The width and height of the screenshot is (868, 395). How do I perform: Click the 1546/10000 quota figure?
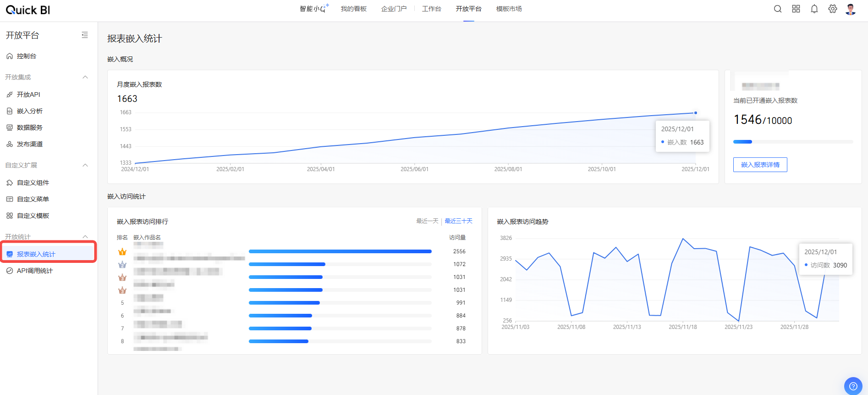(x=763, y=120)
